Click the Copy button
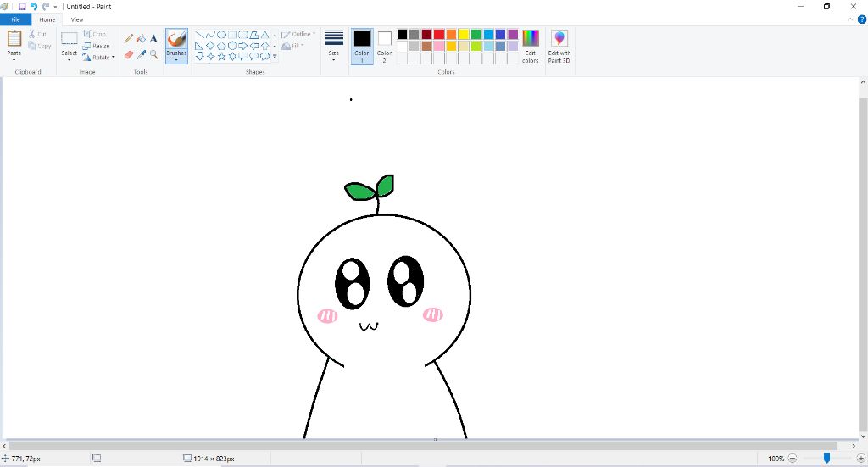 pos(40,46)
